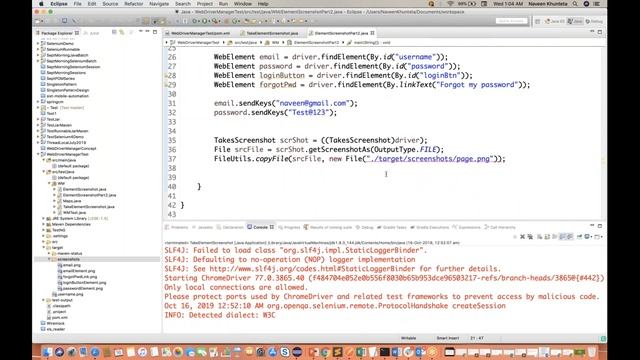
Task: Select forgotPwdLink.png in Package Explorer
Action: coord(77,277)
